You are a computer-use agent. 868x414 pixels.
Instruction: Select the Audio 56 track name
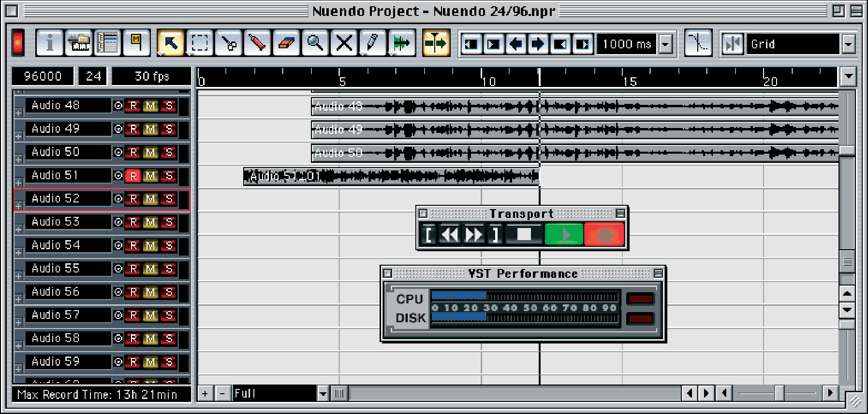68,292
